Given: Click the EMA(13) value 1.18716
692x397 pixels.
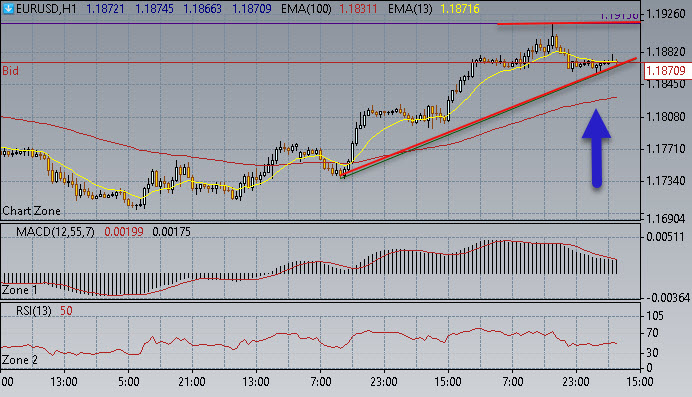Looking at the screenshot, I should pyautogui.click(x=459, y=9).
